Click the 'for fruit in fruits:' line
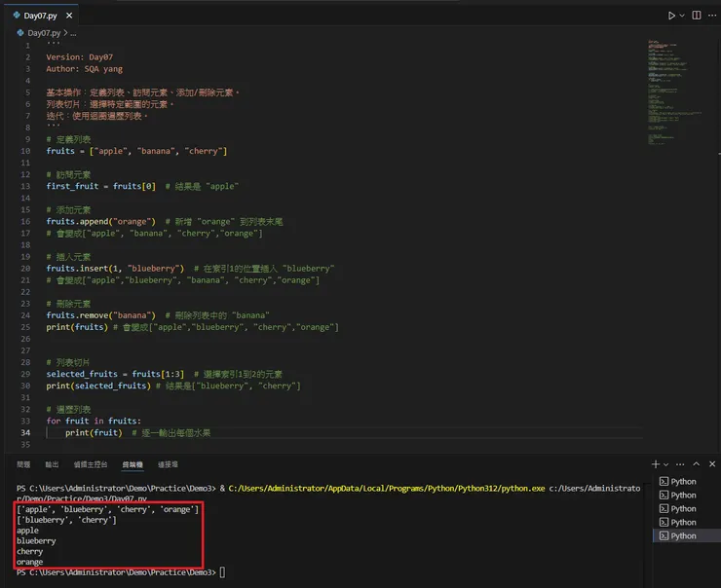Viewport: 721px width, 588px height. coord(94,421)
